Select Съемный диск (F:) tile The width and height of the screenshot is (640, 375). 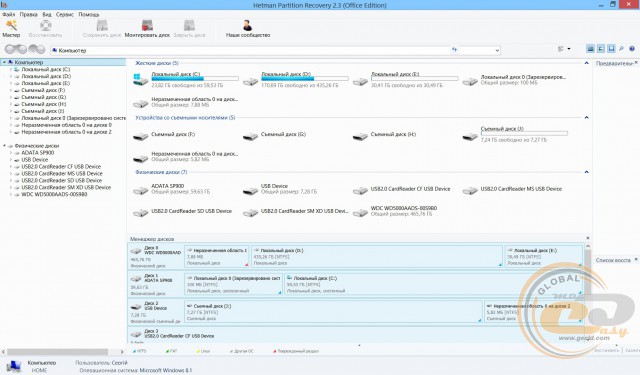pos(164,136)
